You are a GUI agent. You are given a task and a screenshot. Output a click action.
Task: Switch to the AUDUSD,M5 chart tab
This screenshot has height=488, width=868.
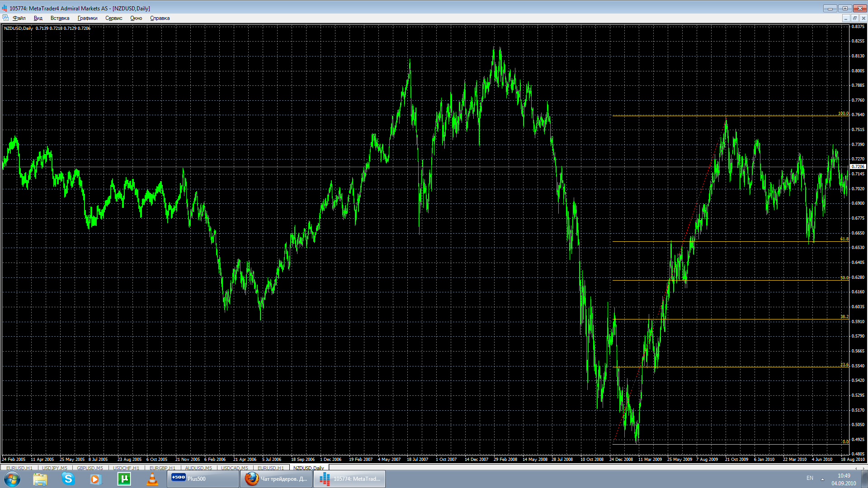click(x=198, y=468)
